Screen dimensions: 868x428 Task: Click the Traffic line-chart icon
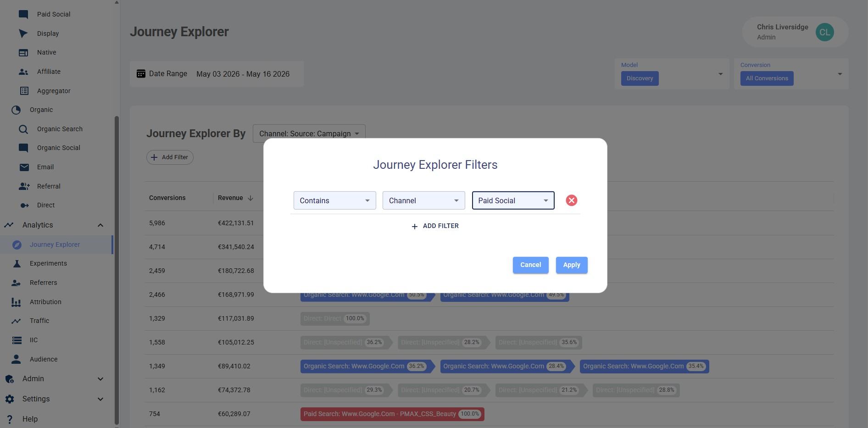click(16, 321)
